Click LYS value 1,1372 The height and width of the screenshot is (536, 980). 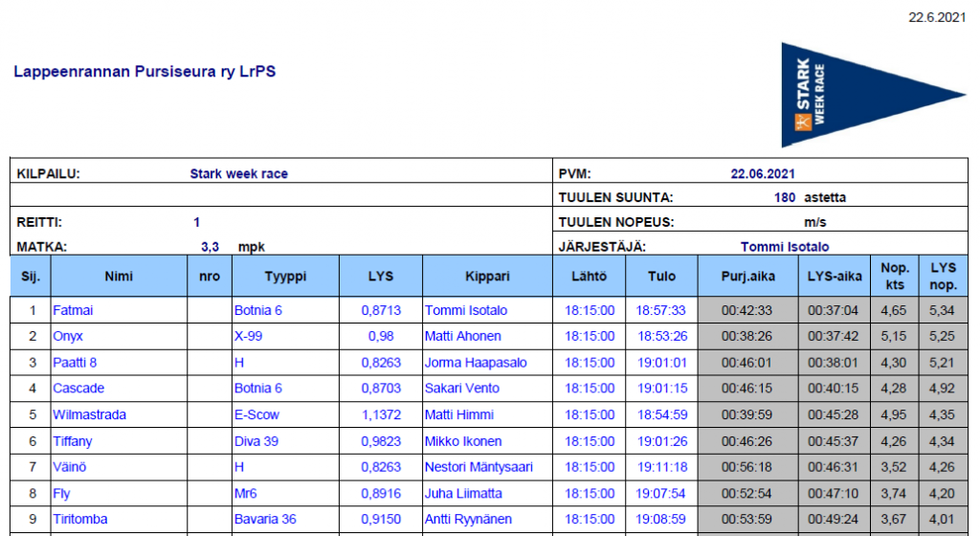click(x=381, y=414)
